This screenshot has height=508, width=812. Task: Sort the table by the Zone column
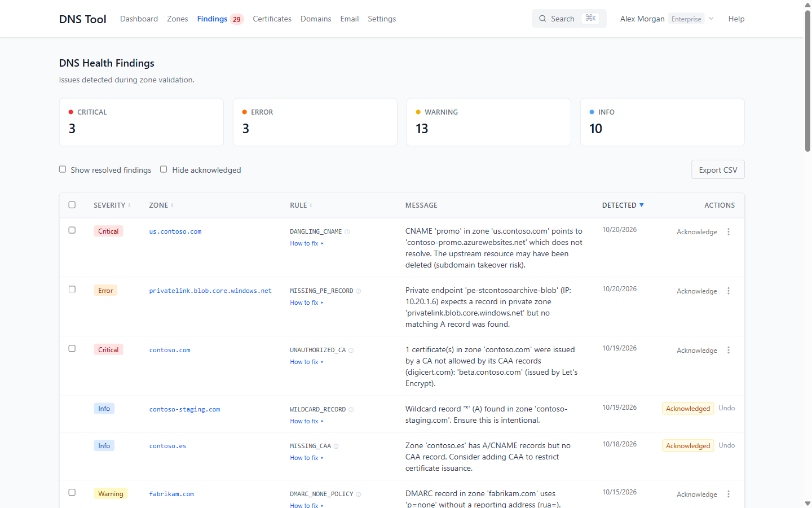(161, 205)
